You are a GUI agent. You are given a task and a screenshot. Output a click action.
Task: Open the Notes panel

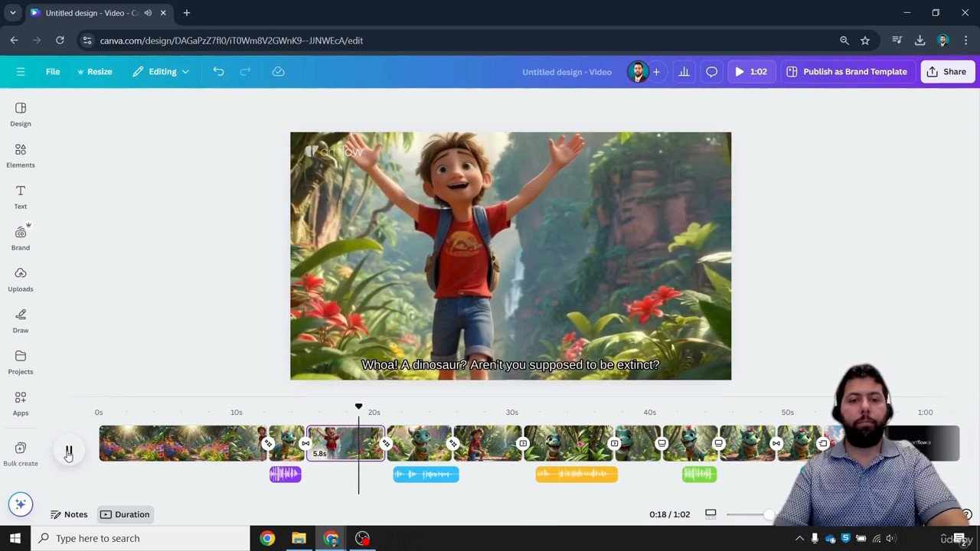68,514
